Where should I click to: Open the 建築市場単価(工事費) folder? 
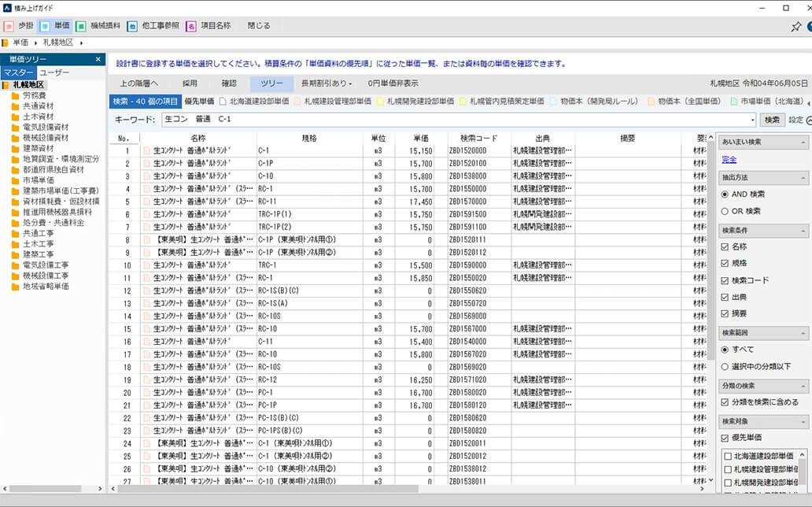click(x=55, y=191)
